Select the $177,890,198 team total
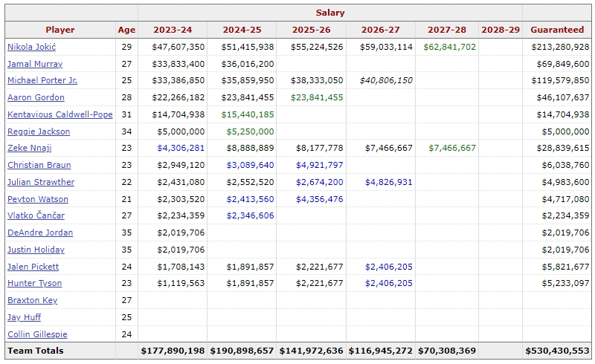Viewport: 595px width, 364px height. coord(173,351)
